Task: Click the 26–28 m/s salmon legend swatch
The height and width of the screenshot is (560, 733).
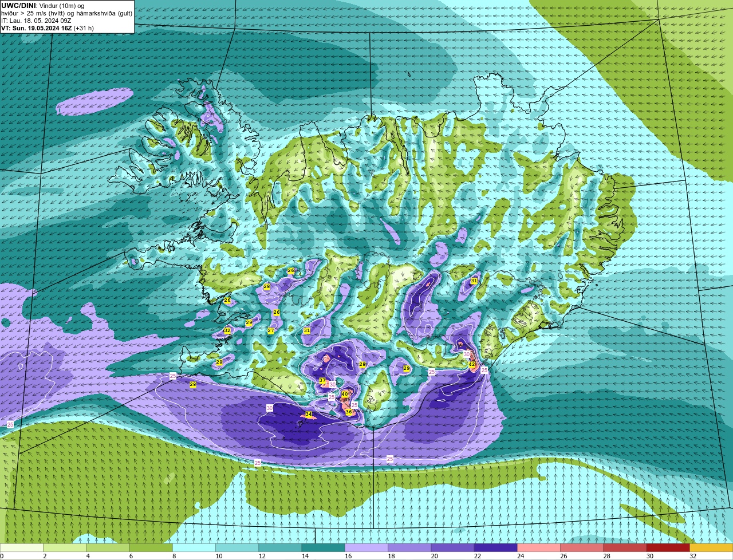Action: coord(582,548)
